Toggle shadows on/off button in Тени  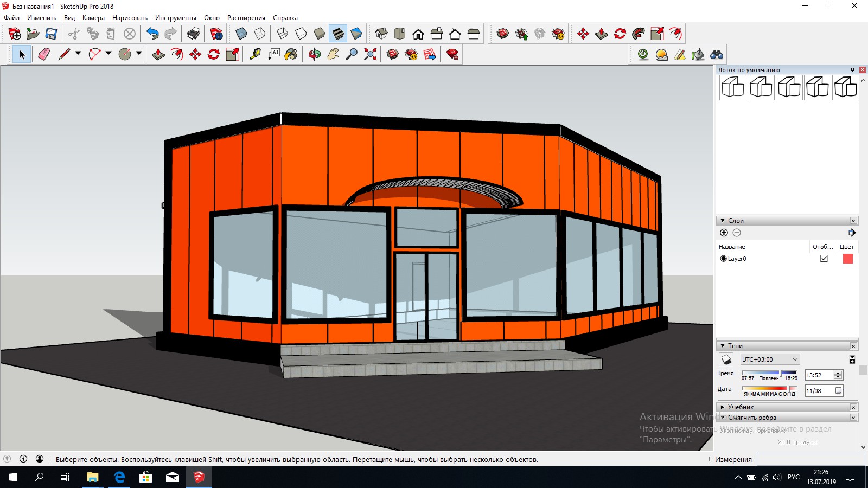pos(726,359)
